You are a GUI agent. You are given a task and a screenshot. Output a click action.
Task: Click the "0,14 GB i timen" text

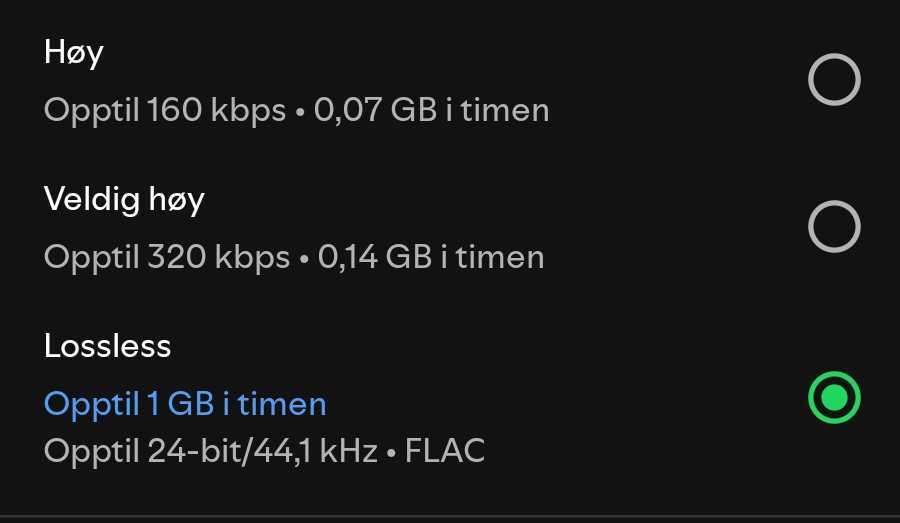point(431,257)
